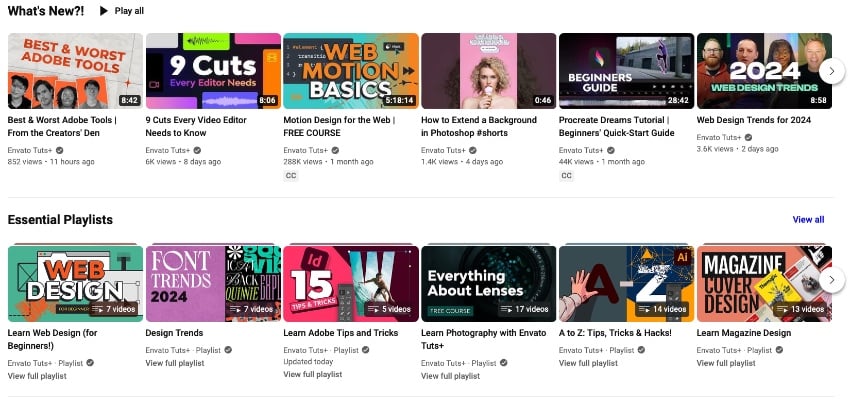Open the 15 Tips & Tricks playlist thumbnail

[351, 284]
